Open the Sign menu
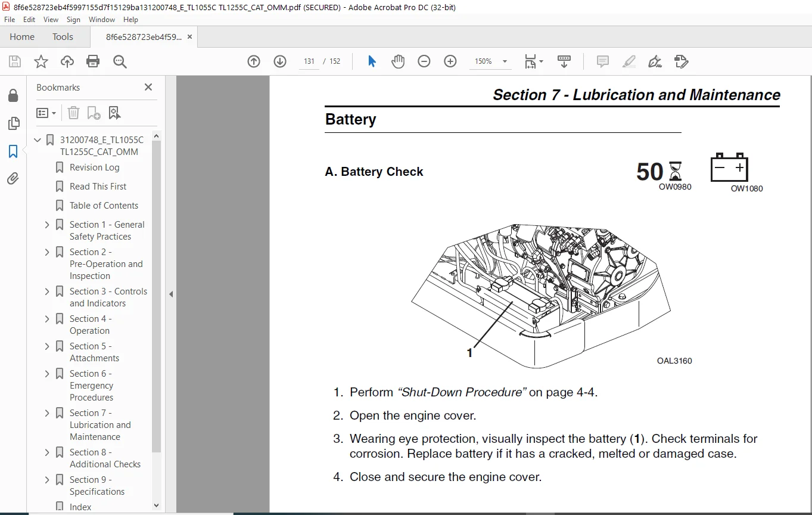Viewport: 812px width, 515px height. click(x=73, y=20)
